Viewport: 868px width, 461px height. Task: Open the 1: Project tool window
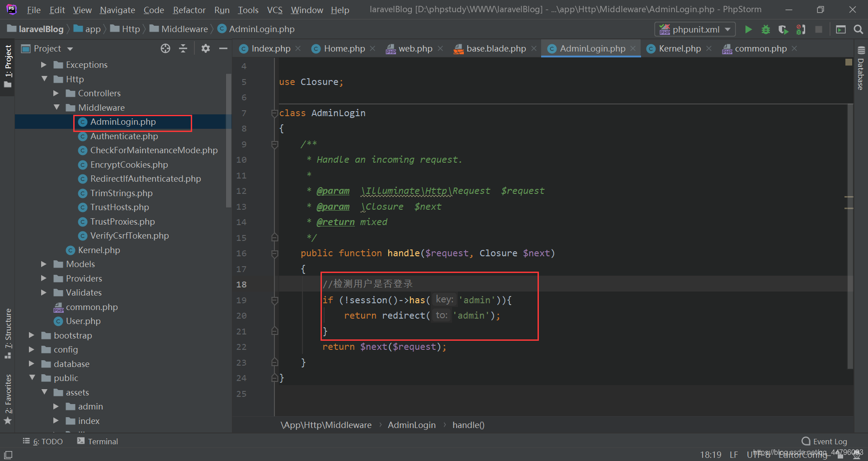8,67
